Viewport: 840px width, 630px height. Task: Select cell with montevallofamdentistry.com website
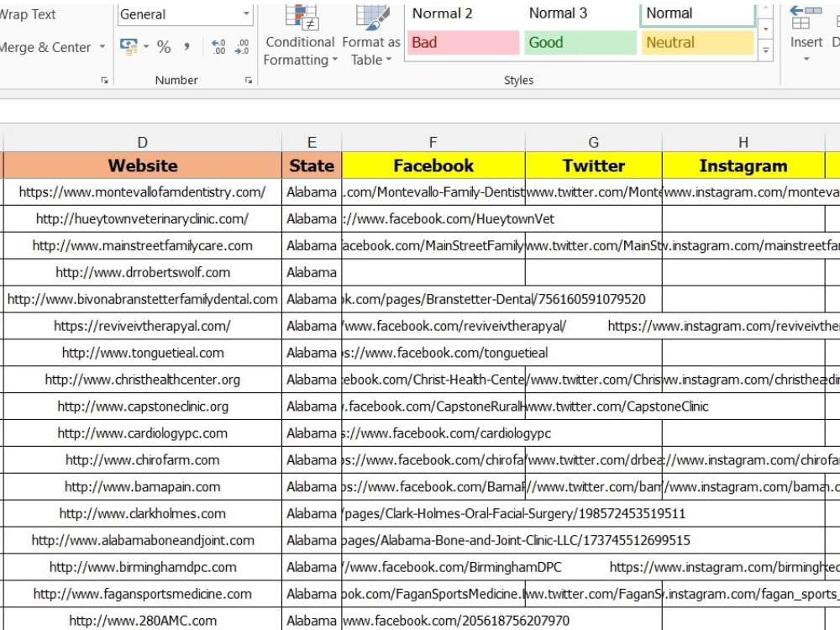pos(143,192)
